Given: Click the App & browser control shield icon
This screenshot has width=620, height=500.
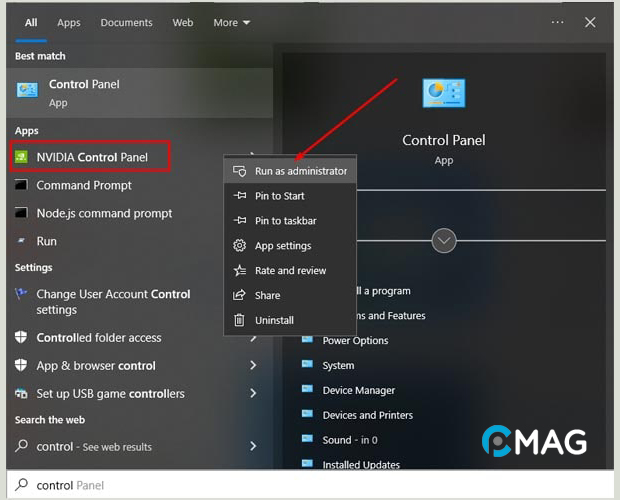Looking at the screenshot, I should pyautogui.click(x=21, y=365).
